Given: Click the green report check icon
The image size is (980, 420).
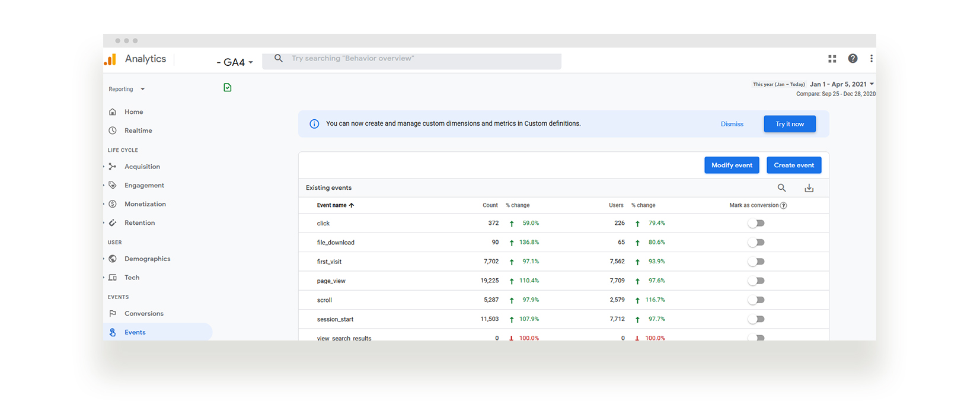Looking at the screenshot, I should pos(228,88).
